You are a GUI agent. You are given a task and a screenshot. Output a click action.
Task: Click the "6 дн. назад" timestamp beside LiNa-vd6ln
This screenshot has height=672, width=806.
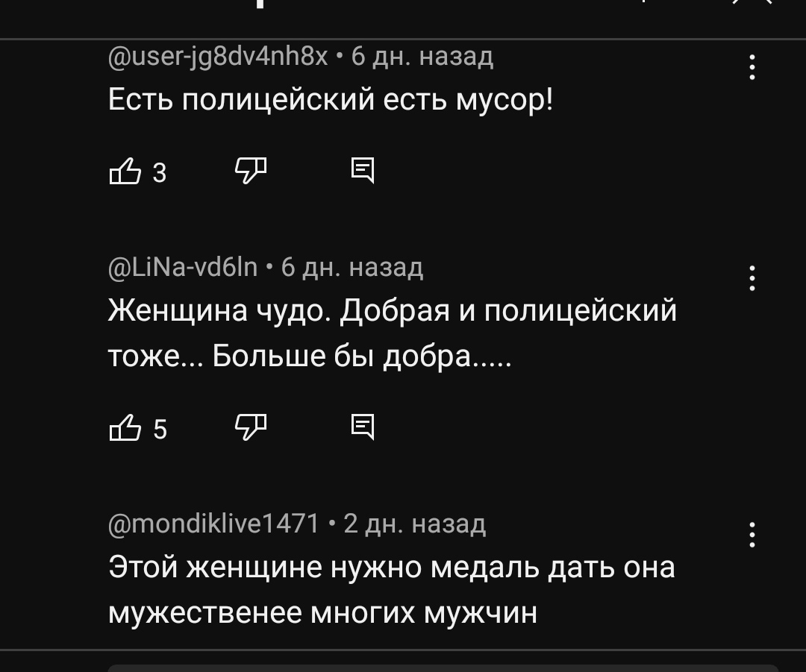[352, 266]
